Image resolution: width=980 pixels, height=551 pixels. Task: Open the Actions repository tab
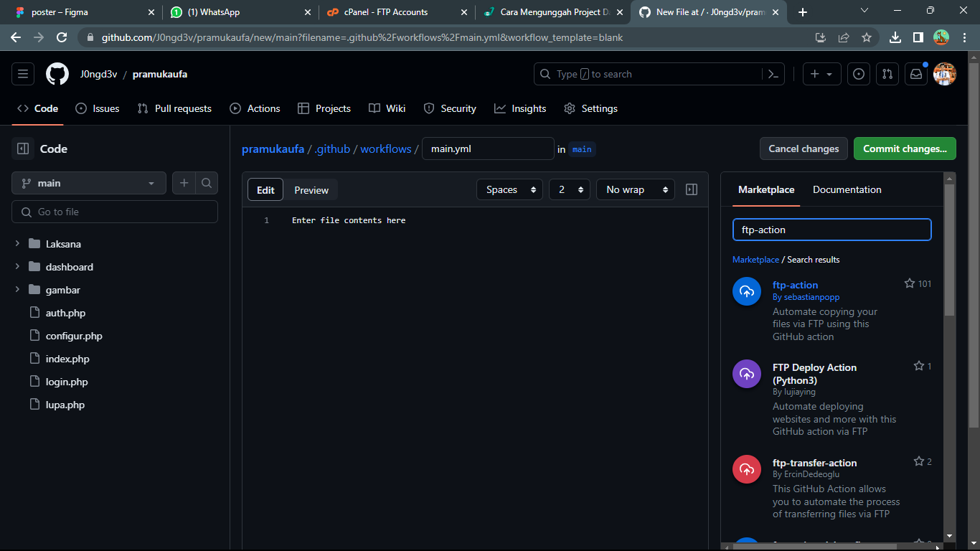[255, 108]
